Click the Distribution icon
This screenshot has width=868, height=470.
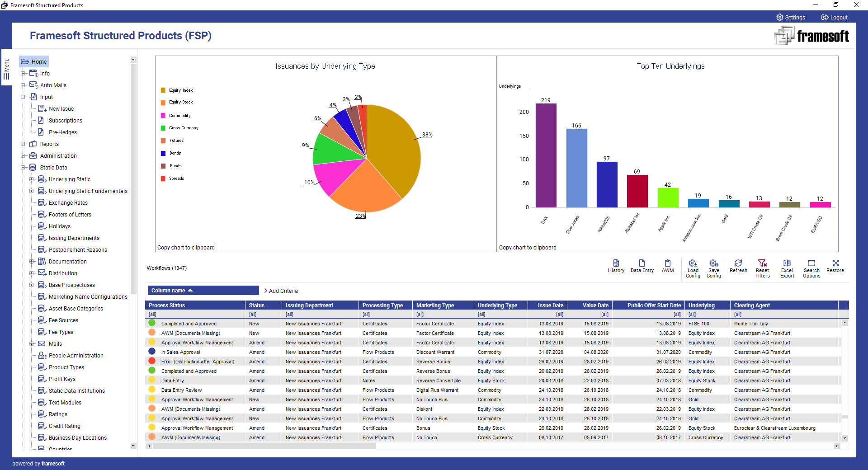42,273
